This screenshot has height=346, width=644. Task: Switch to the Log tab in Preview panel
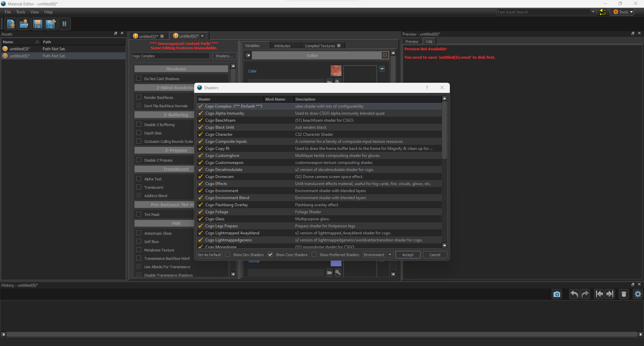[429, 41]
